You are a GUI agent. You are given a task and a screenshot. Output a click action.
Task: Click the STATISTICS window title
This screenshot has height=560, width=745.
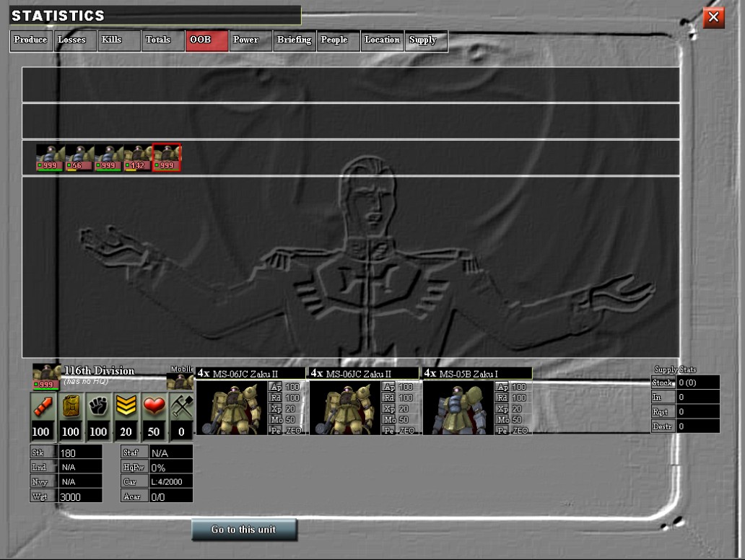point(58,16)
